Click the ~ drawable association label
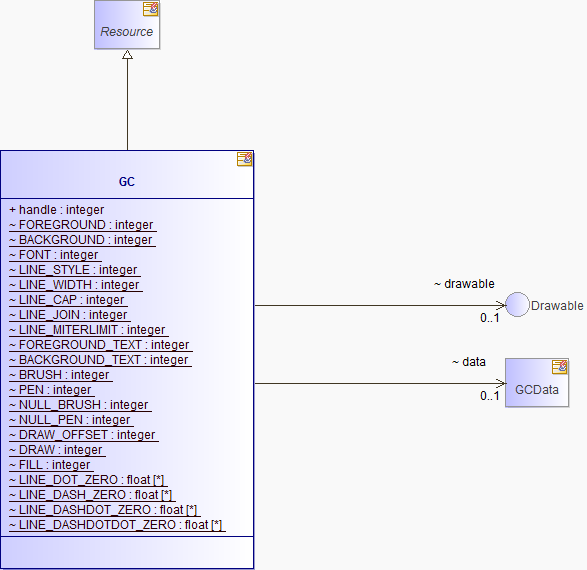The height and width of the screenshot is (570, 587). pos(464,284)
